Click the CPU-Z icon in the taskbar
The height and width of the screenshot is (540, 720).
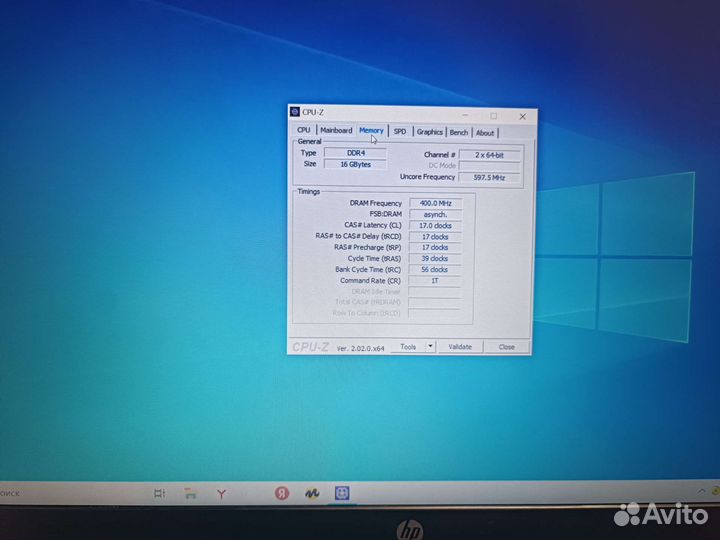tap(342, 493)
